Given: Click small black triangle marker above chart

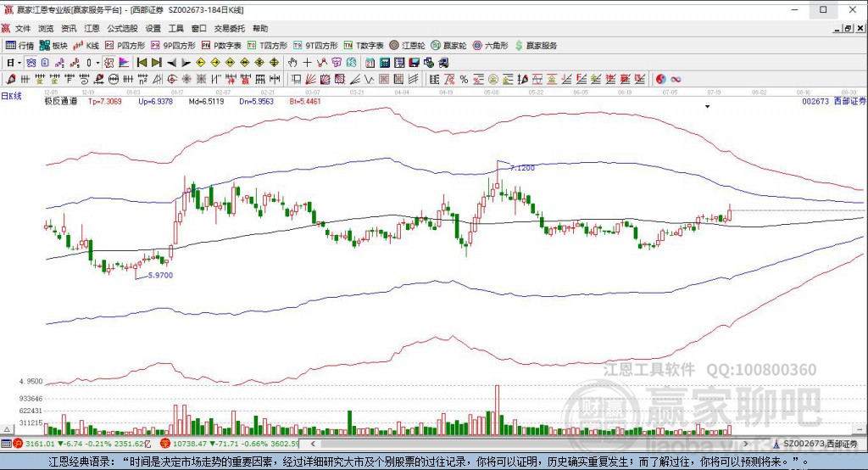Looking at the screenshot, I should [x=707, y=107].
